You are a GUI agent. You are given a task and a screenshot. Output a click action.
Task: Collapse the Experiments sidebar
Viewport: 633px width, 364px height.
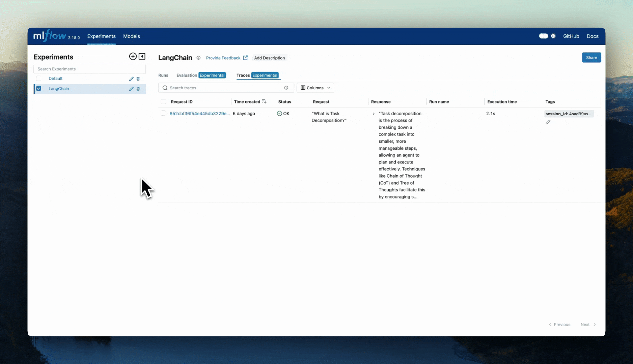142,57
